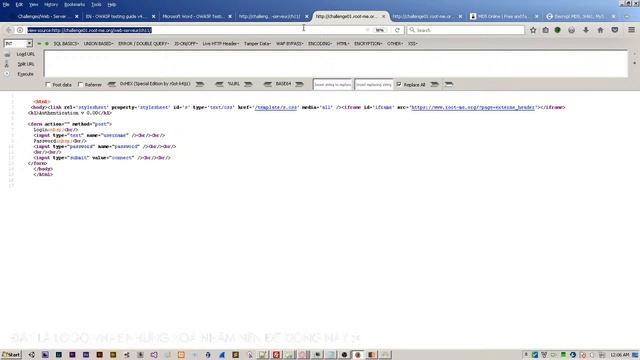
Task: Click the Windows Start button
Action: (11, 355)
